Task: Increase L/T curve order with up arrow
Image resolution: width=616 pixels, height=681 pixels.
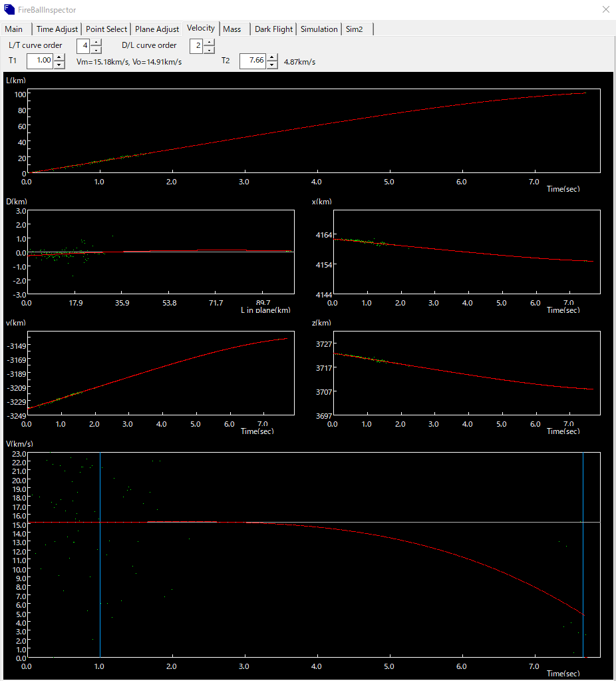Action: pos(96,42)
